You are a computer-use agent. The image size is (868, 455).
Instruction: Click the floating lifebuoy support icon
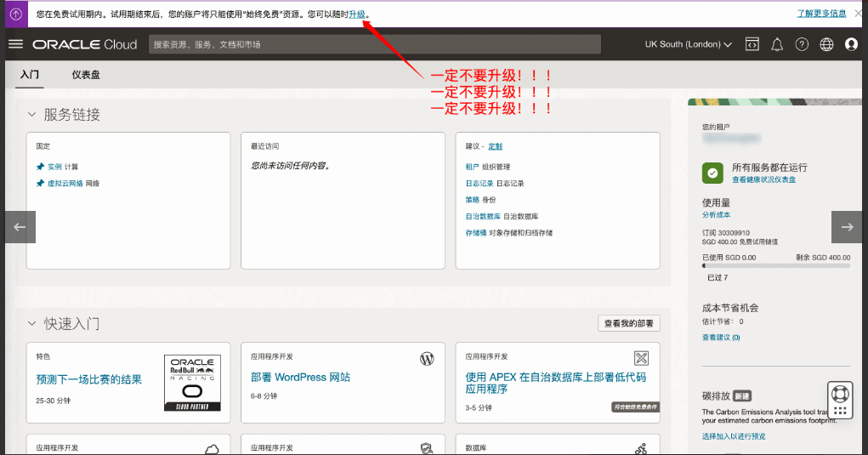[839, 395]
